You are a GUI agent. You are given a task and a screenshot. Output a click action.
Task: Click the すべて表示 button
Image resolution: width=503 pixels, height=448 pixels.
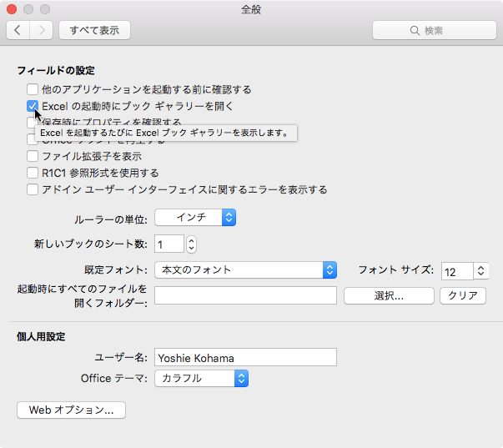(94, 30)
